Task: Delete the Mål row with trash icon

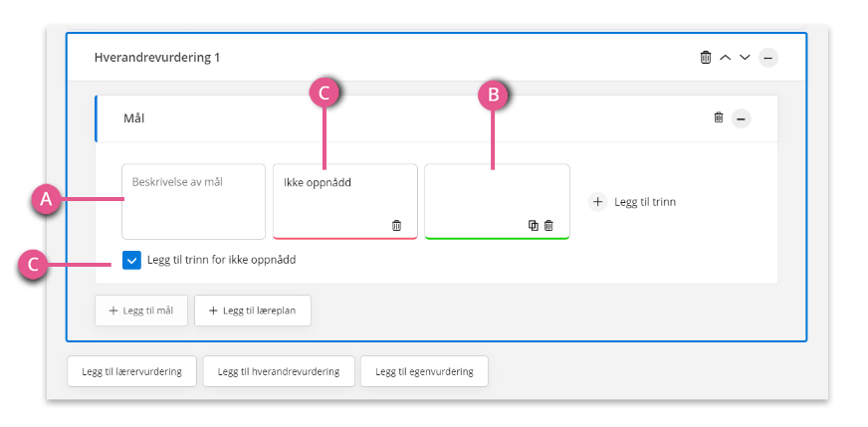Action: click(719, 117)
